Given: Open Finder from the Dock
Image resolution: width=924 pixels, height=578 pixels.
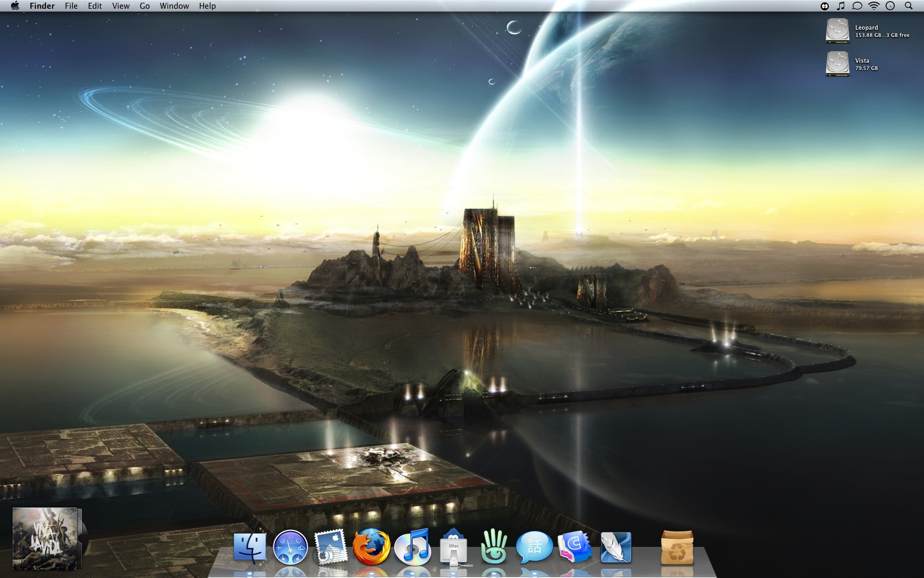Looking at the screenshot, I should point(250,548).
